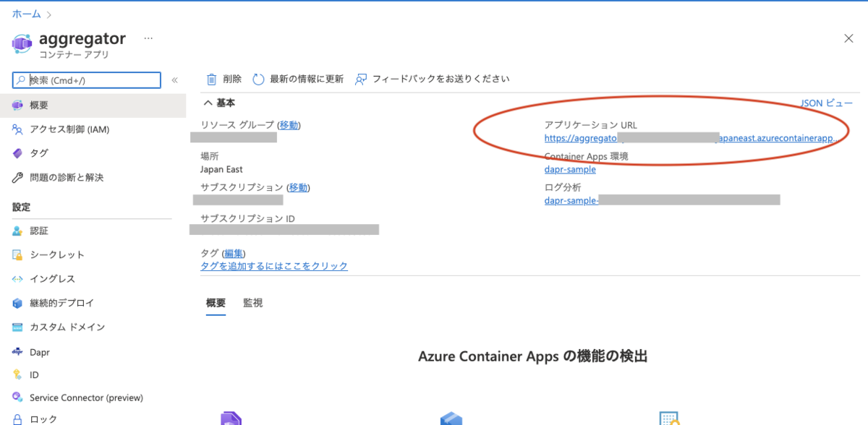Click Azure Container Apps の機能の検出 heading
This screenshot has height=425, width=868.
[532, 356]
